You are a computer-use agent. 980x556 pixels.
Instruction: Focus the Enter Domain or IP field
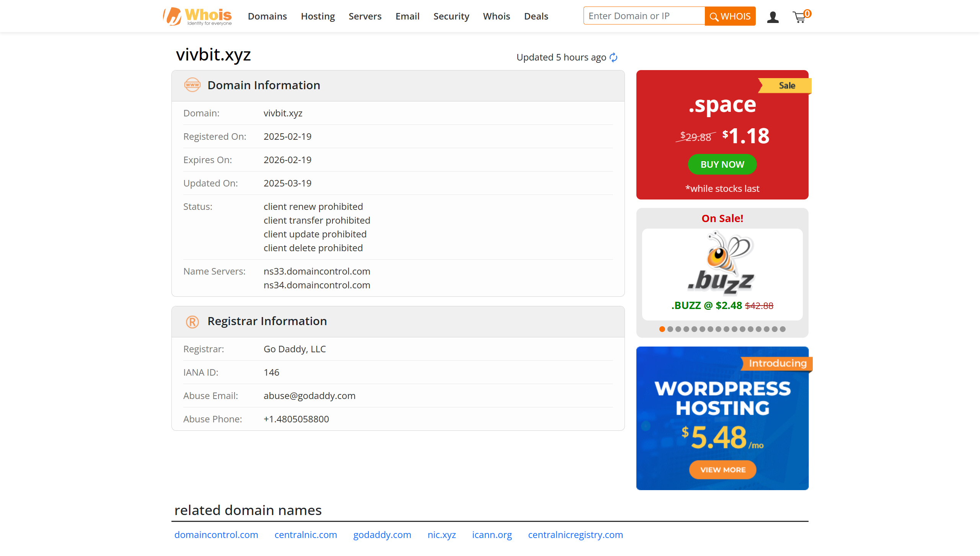644,16
